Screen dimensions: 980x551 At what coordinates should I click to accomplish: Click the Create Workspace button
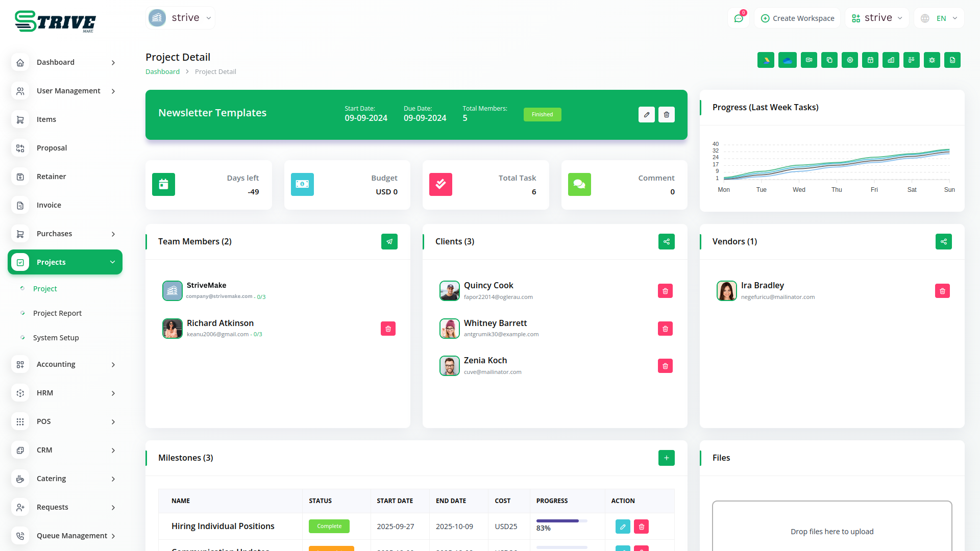point(797,18)
